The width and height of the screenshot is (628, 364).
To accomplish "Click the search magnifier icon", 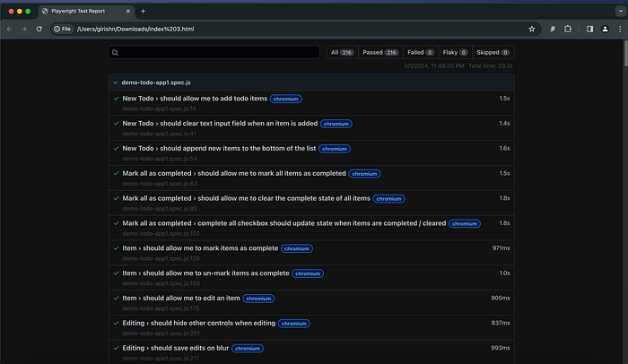I will 115,53.
